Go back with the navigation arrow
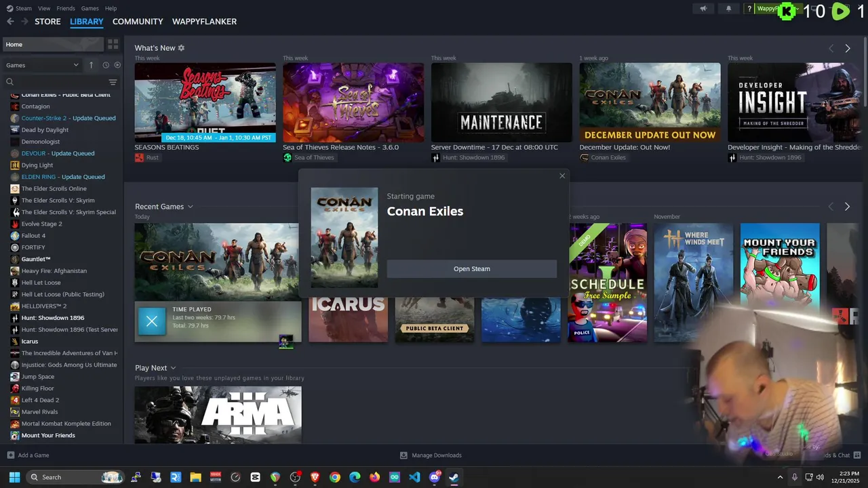 click(10, 22)
